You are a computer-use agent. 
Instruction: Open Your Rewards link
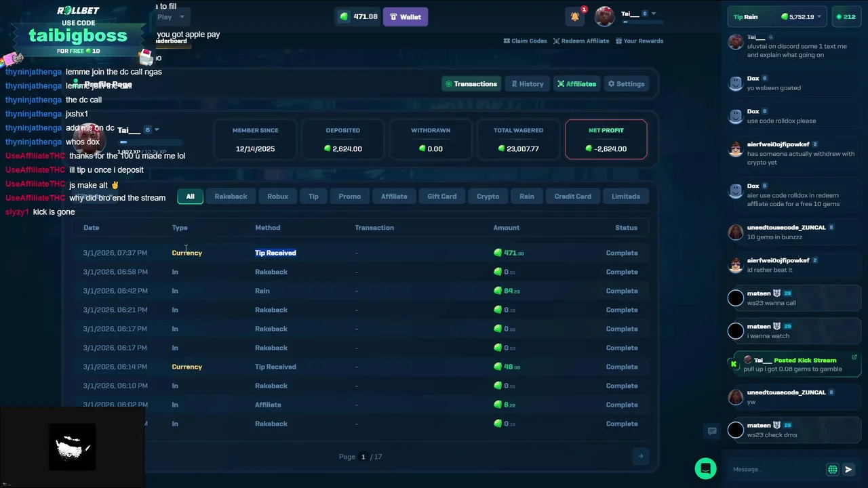point(639,41)
